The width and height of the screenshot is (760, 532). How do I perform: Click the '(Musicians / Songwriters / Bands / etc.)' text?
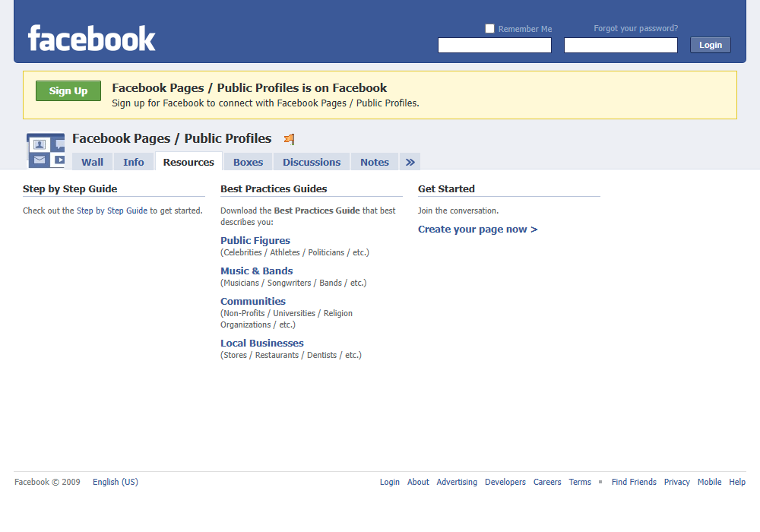coord(293,283)
